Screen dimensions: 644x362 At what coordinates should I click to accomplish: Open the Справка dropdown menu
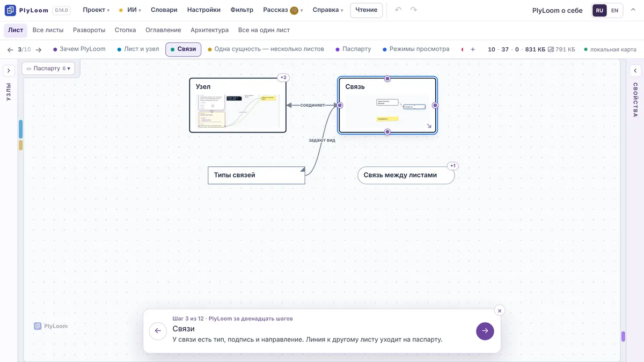[328, 10]
